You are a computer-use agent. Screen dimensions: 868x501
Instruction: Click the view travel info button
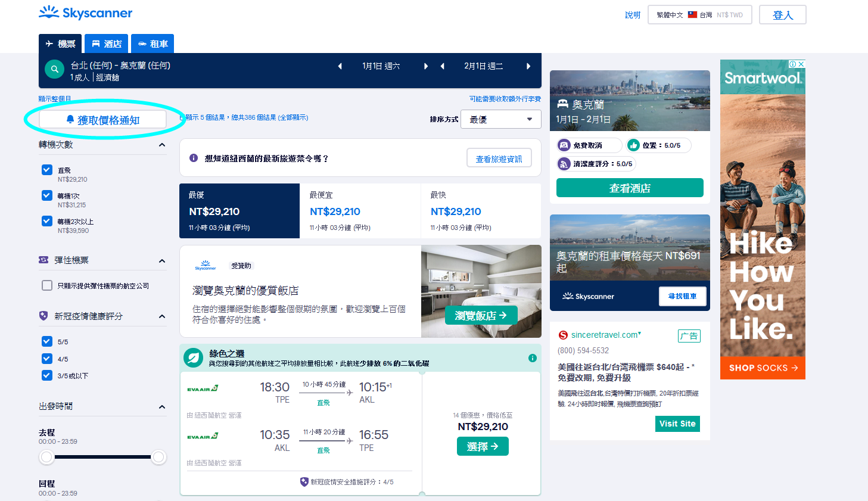tap(499, 158)
